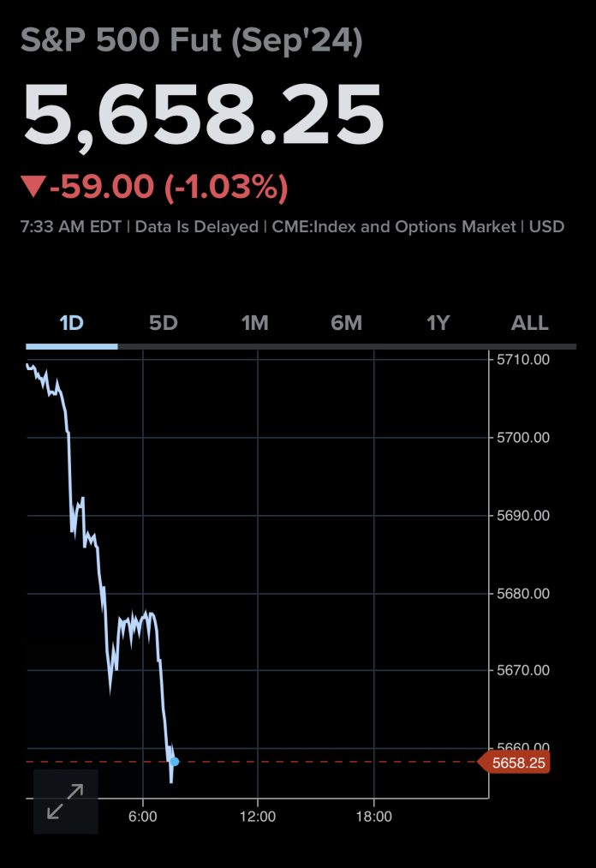Screen dimensions: 596x868
Task: Click the -59.00 (-1.03%) change text
Action: 169,187
